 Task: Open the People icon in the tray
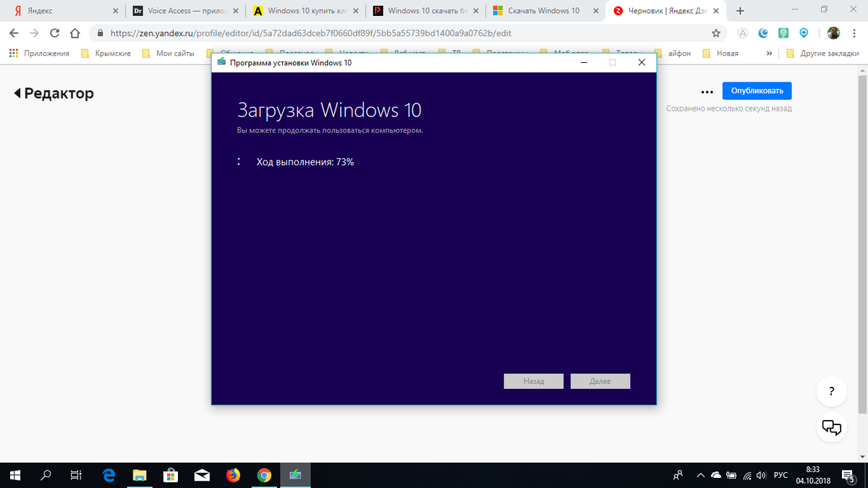[x=678, y=476]
